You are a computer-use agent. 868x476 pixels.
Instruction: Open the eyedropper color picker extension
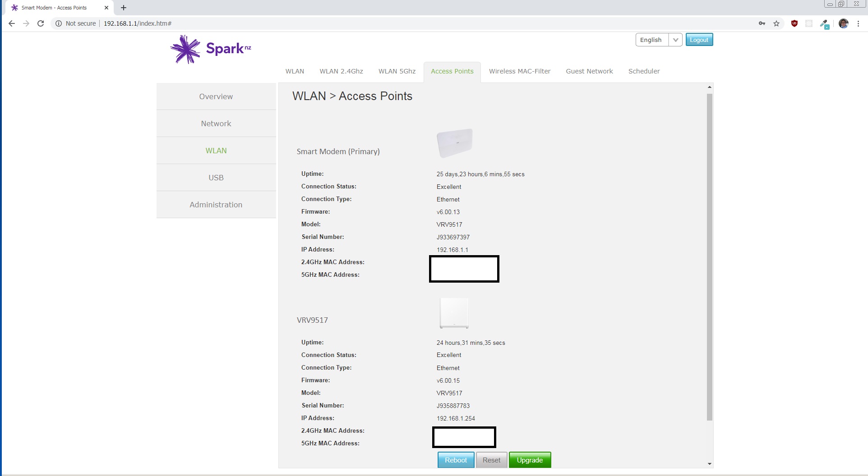coord(824,23)
